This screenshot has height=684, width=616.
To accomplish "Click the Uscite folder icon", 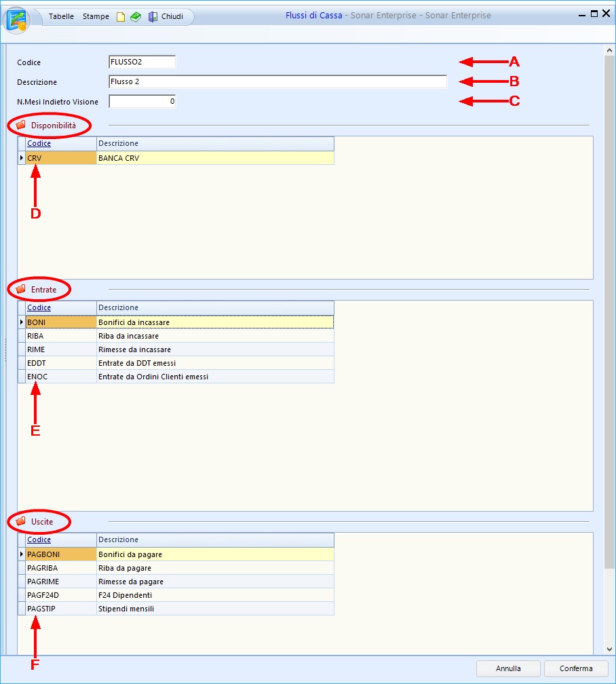I will (x=20, y=522).
